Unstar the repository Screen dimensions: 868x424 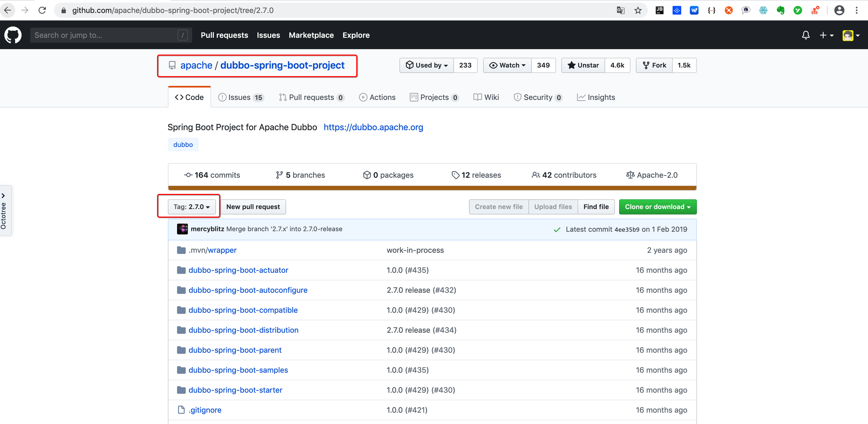pos(583,65)
